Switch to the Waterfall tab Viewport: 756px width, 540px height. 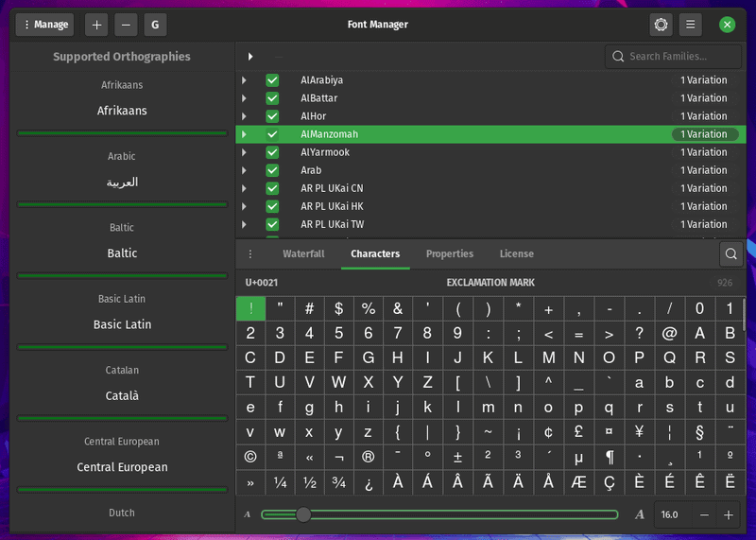303,253
